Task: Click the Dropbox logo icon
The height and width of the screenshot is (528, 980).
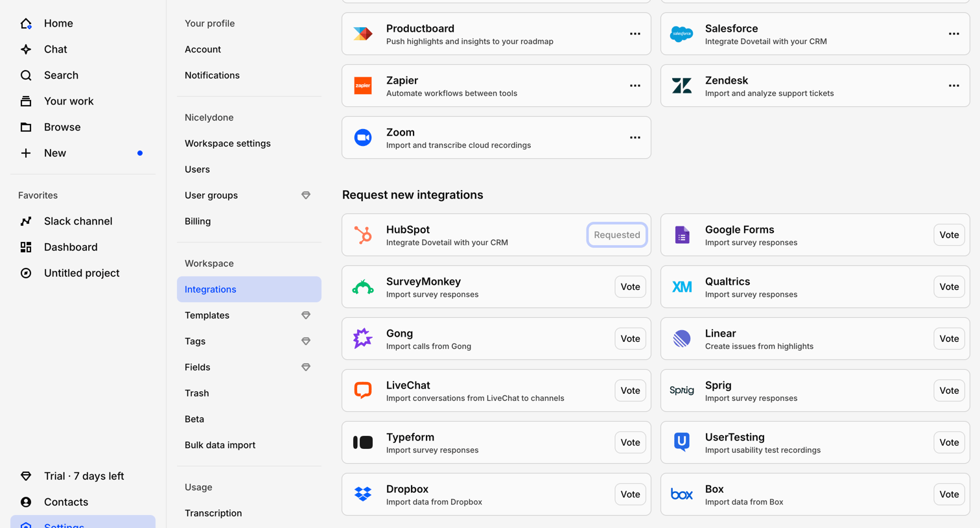Action: coord(363,494)
